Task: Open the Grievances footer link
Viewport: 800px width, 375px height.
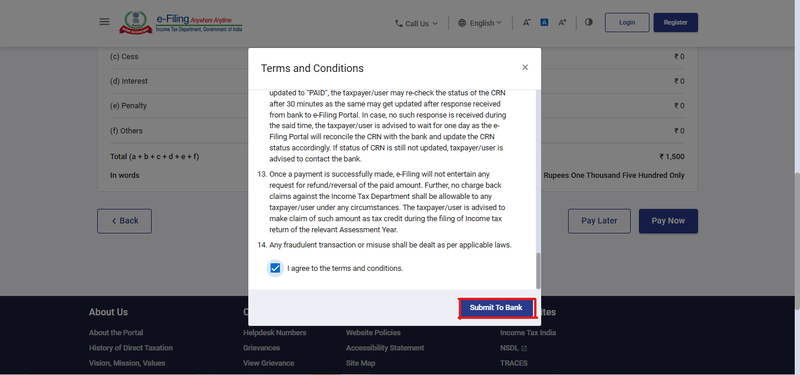Action: pos(261,348)
